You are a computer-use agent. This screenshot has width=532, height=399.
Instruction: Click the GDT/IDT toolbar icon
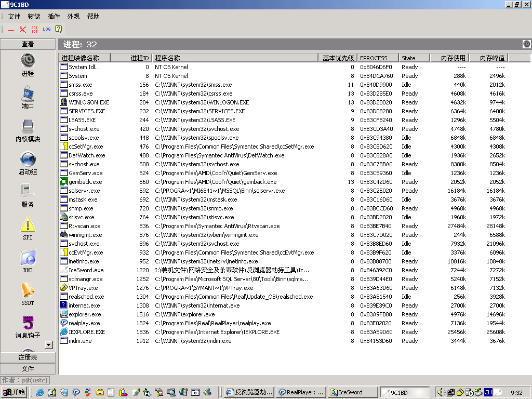coord(34,30)
